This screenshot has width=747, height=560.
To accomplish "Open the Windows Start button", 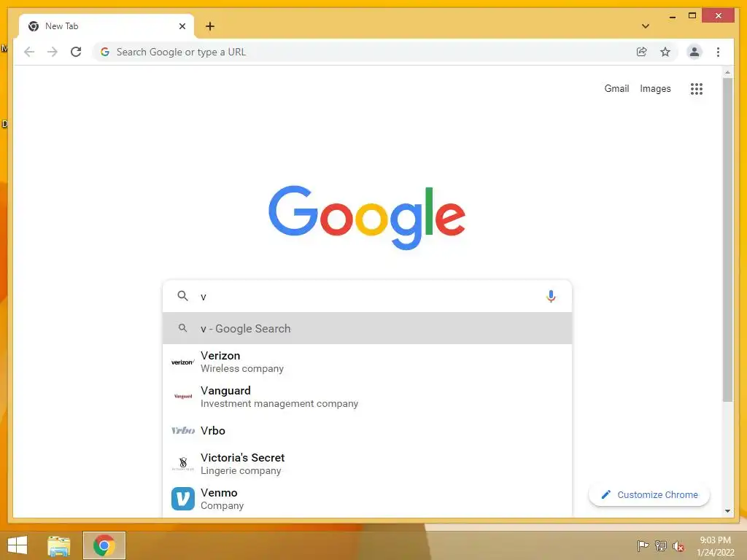I will [x=18, y=545].
